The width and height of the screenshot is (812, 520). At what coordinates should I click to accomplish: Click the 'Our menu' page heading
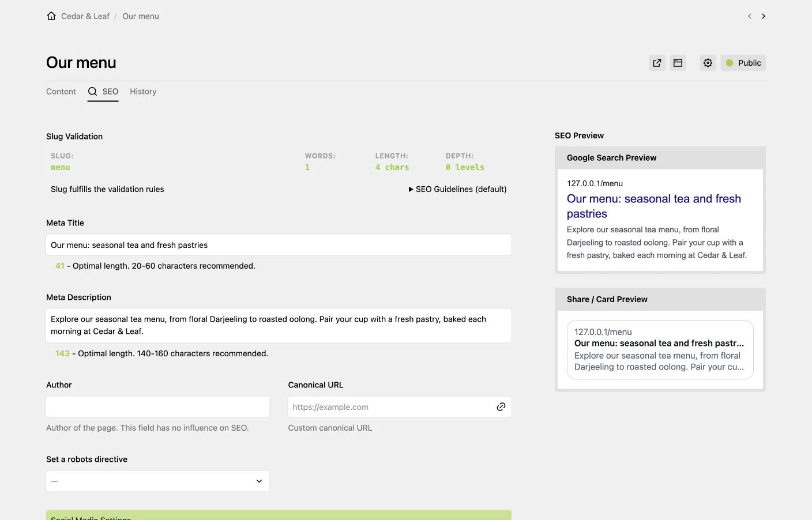pos(81,63)
